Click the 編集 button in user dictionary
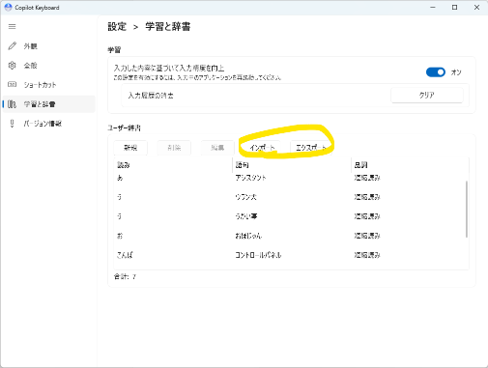Image resolution: width=488 pixels, height=368 pixels. click(x=218, y=148)
